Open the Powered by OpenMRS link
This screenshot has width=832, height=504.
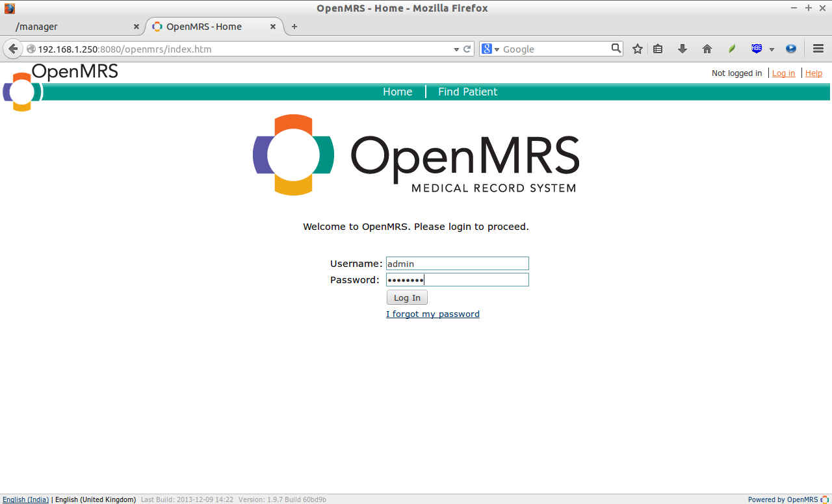tap(783, 499)
